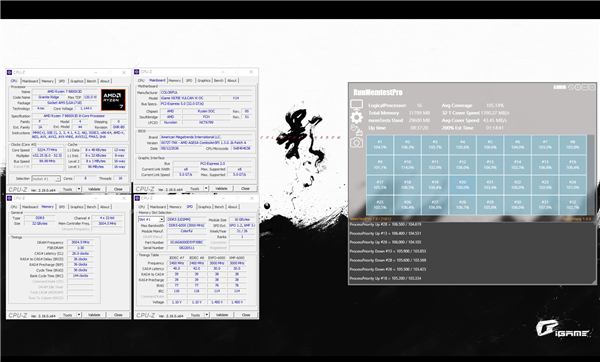
Task: Click the ADMIN label in RunMemtestPro
Action: pos(559,87)
